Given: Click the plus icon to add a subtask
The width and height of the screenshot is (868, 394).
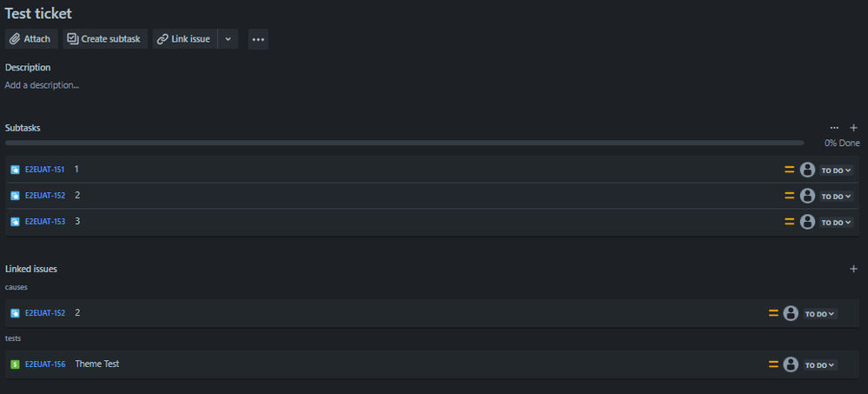Looking at the screenshot, I should click(853, 128).
